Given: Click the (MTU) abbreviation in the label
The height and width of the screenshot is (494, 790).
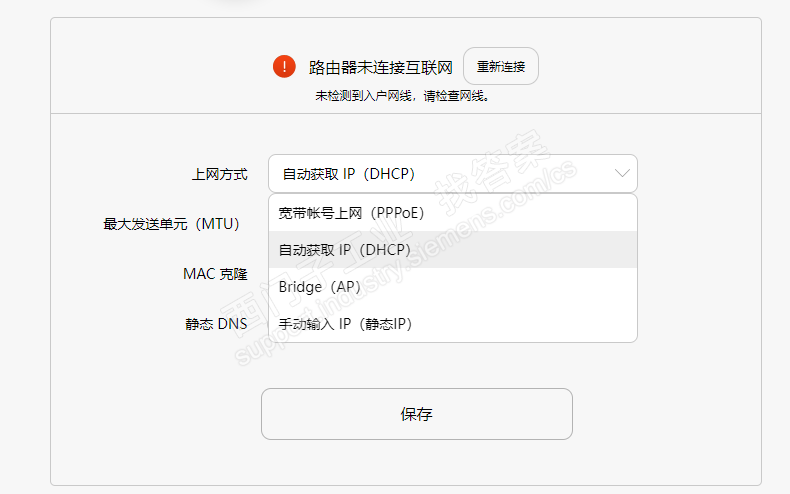Looking at the screenshot, I should click(x=216, y=224).
